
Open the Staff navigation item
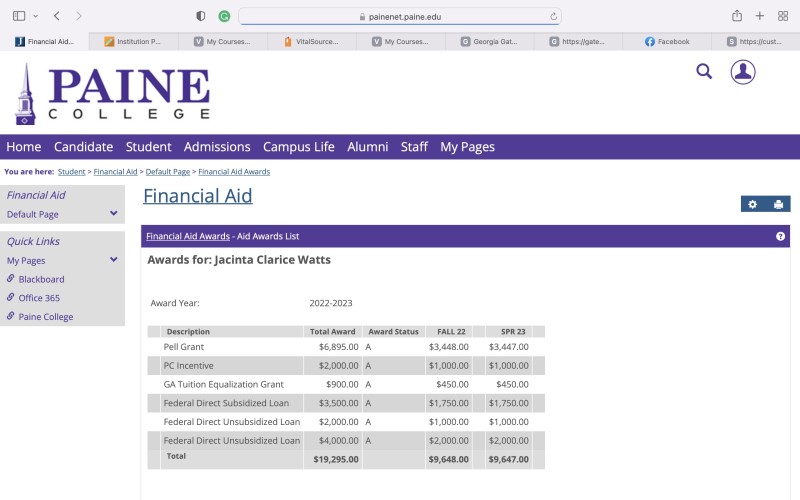point(414,147)
